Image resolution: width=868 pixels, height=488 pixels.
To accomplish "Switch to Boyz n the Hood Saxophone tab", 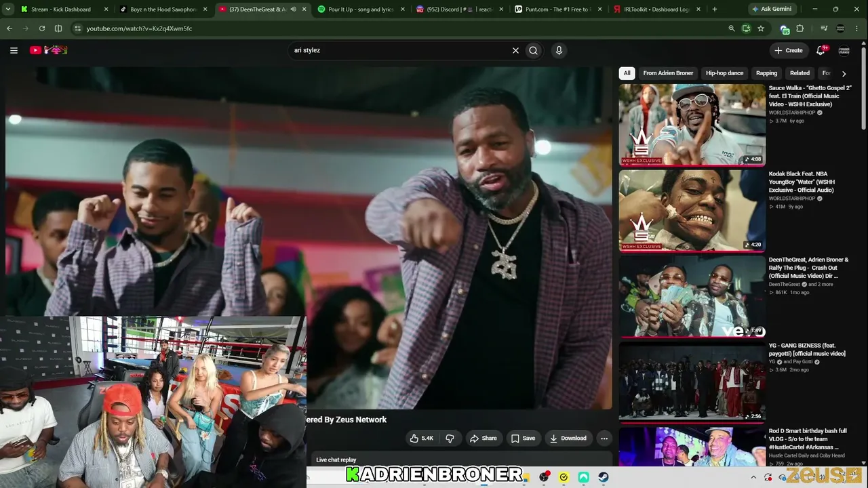I will point(163,9).
